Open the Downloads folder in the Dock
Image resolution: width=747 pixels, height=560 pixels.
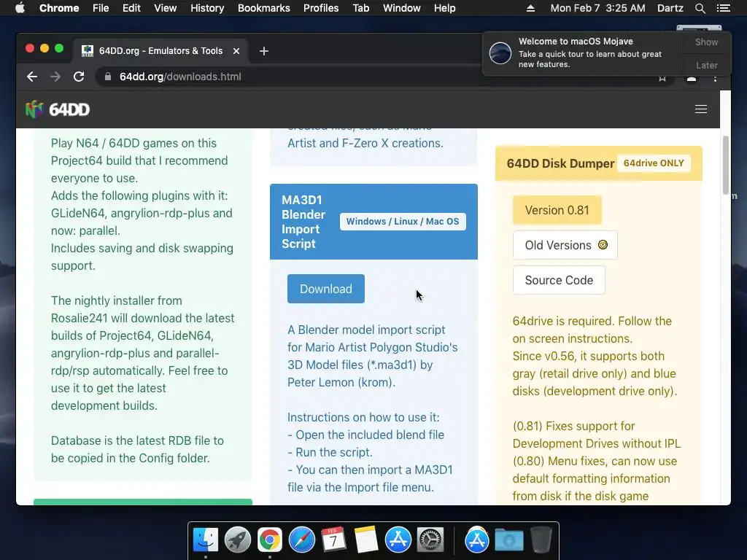tap(508, 540)
